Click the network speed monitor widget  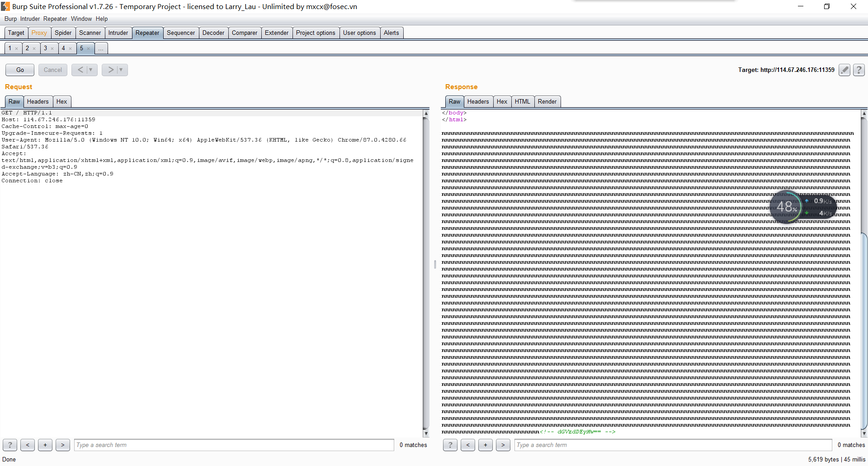point(802,207)
